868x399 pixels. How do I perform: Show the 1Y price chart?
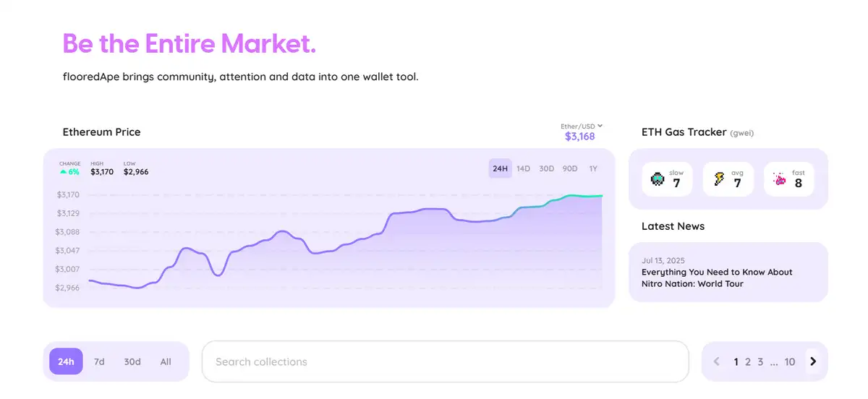coord(593,168)
